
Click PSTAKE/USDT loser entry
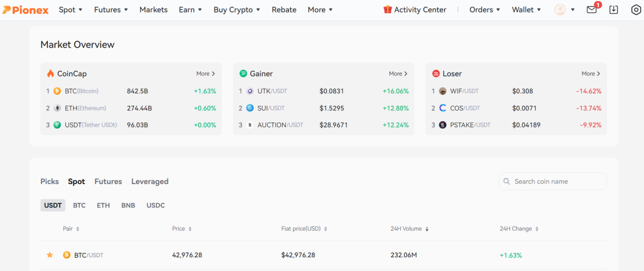click(x=470, y=125)
